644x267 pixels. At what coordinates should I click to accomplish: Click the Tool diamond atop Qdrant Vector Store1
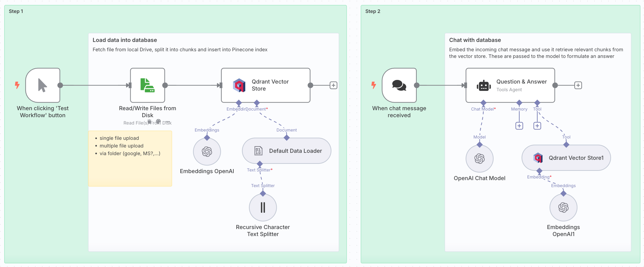click(566, 144)
